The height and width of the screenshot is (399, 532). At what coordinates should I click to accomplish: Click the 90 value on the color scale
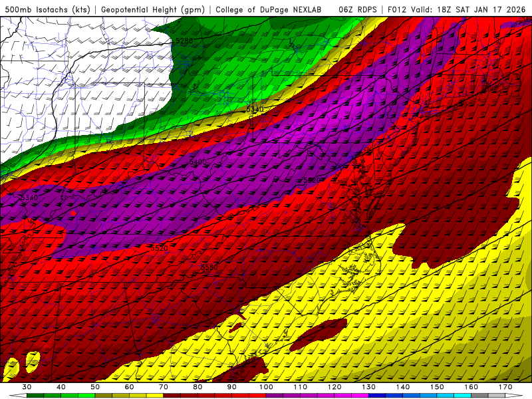(x=232, y=387)
